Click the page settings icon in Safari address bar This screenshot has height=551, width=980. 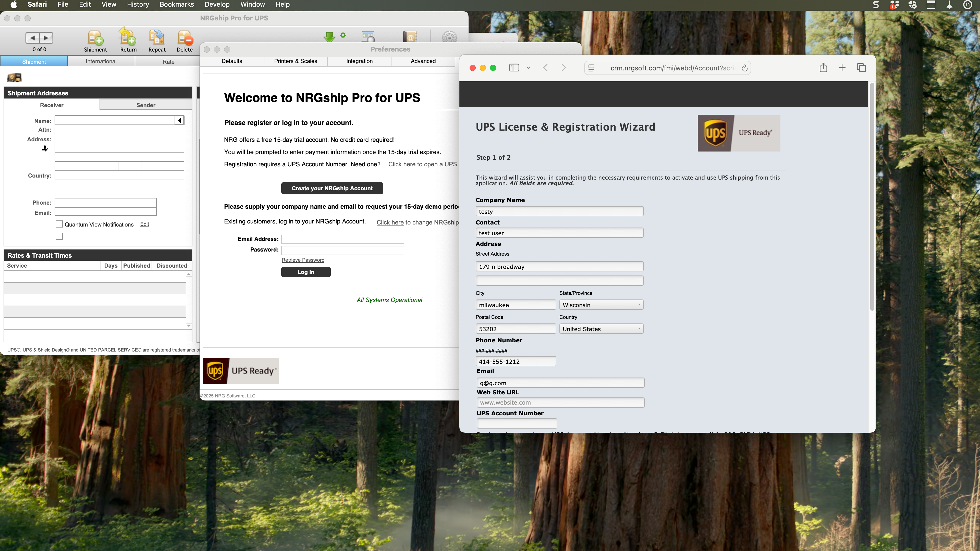click(592, 68)
